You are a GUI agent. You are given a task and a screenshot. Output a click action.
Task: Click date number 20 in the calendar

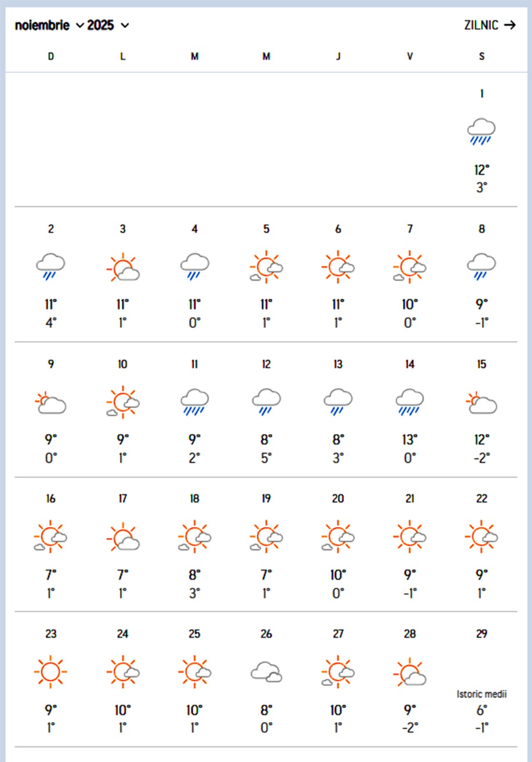pos(338,499)
